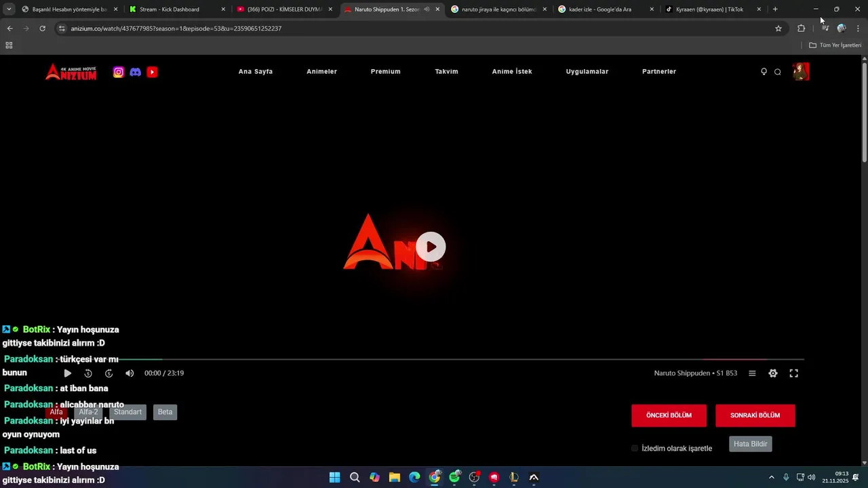The width and height of the screenshot is (868, 488).
Task: Open the Animeler menu item
Action: [321, 72]
